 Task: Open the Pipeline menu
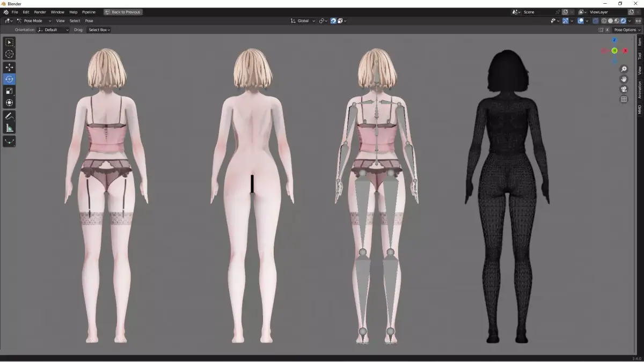(89, 12)
